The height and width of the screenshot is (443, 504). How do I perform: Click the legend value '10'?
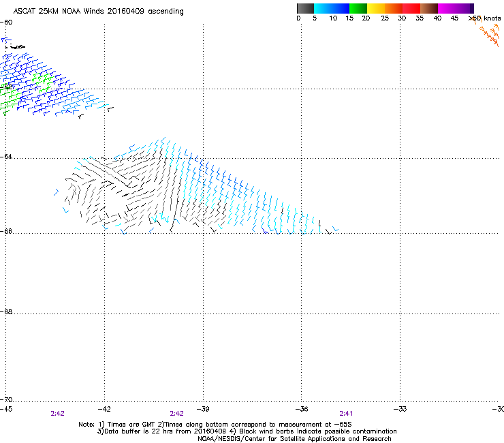(333, 18)
